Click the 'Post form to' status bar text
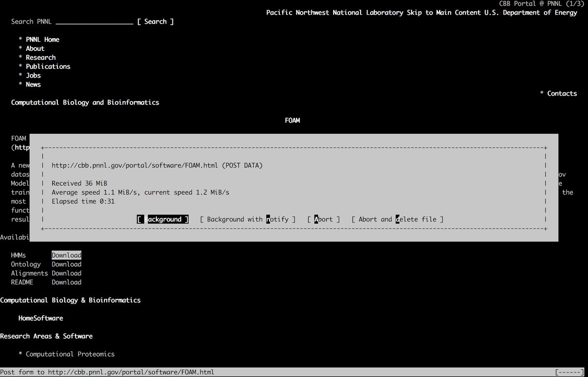Image resolution: width=588 pixels, height=377 pixels. (107, 372)
